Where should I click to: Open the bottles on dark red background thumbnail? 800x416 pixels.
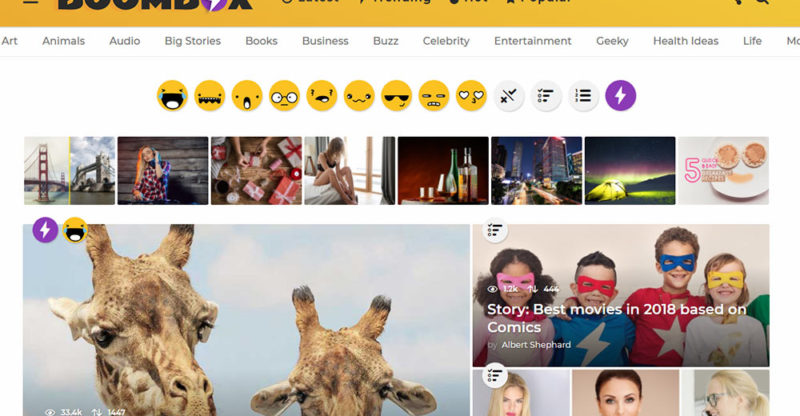click(443, 170)
